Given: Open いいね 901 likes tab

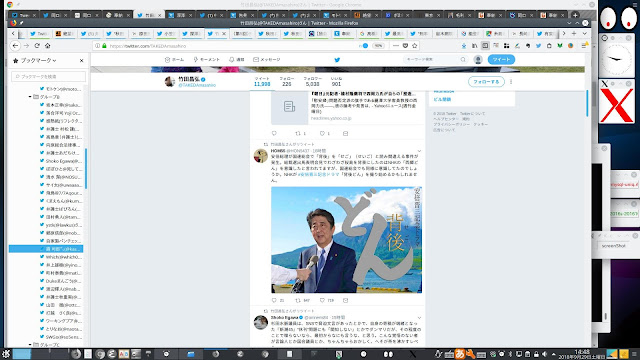Looking at the screenshot, I should coord(336,81).
